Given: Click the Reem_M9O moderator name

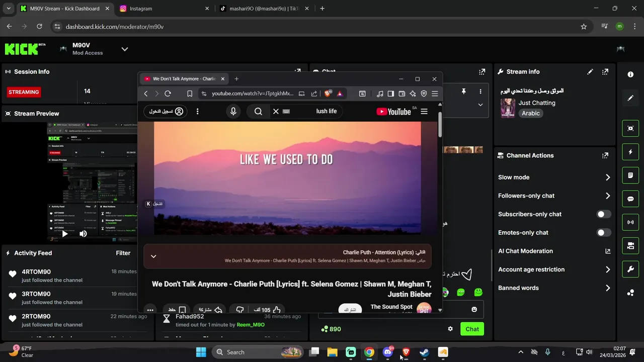Looking at the screenshot, I should [x=251, y=325].
